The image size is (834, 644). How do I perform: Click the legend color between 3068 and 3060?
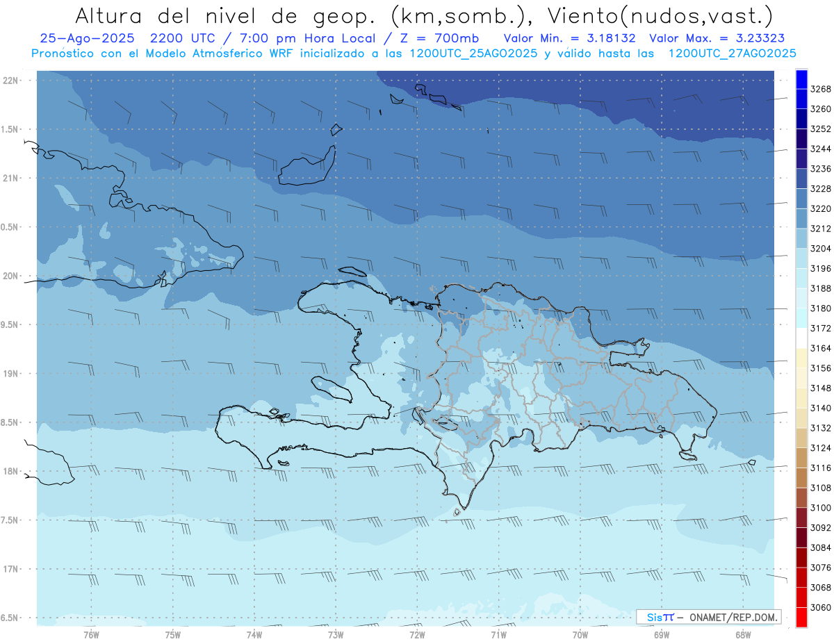coord(801,598)
